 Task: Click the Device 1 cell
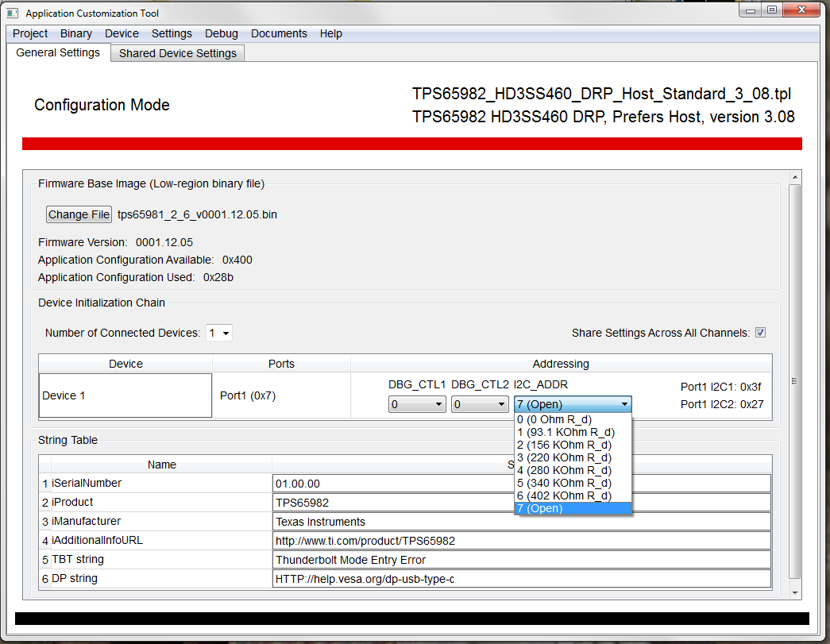[125, 395]
